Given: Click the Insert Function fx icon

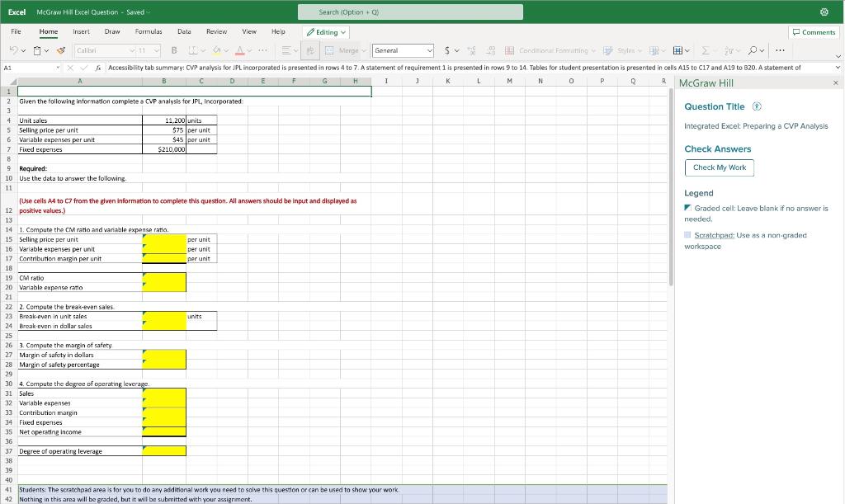Looking at the screenshot, I should point(98,68).
